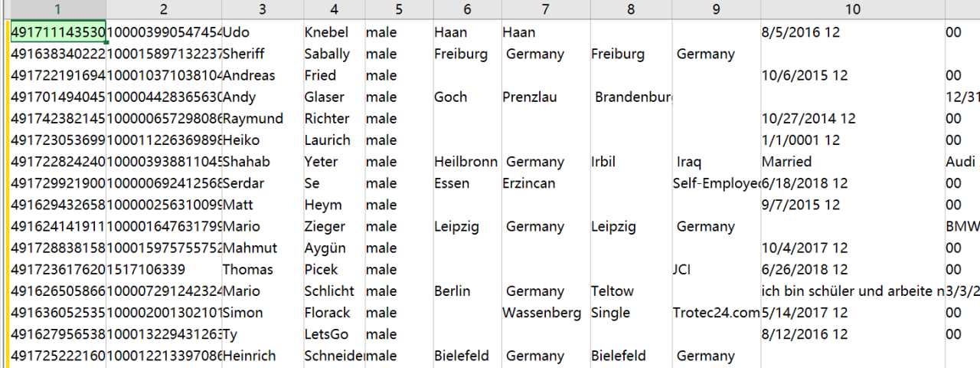
Task: Select the Irbil cell
Action: coord(631,162)
